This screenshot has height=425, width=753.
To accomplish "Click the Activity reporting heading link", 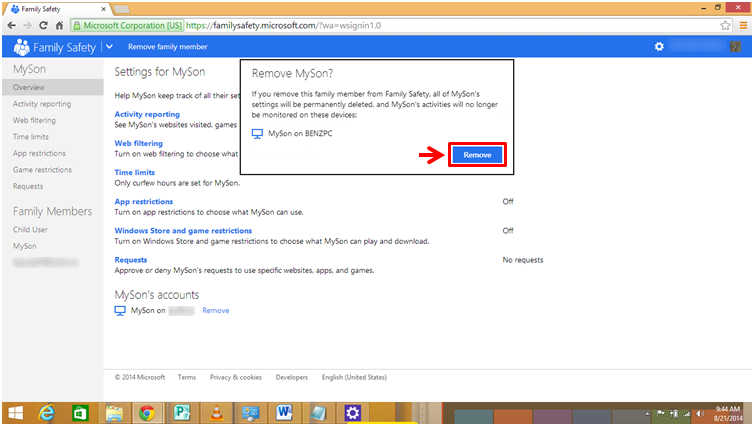I will pos(147,114).
